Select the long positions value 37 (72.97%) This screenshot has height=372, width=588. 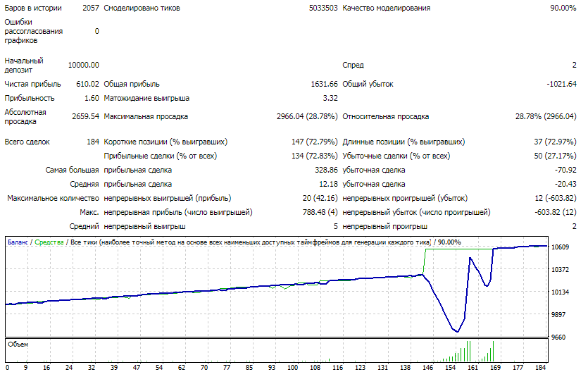click(x=555, y=142)
